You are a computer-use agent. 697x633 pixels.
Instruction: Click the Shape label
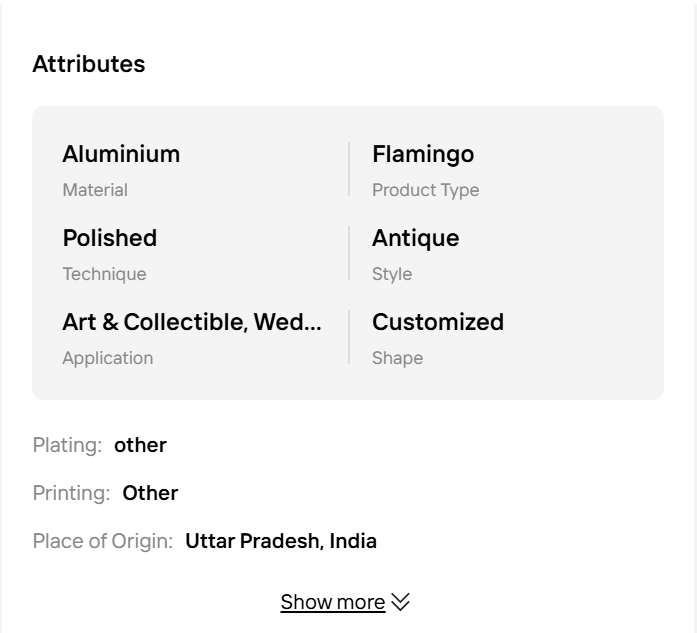397,358
